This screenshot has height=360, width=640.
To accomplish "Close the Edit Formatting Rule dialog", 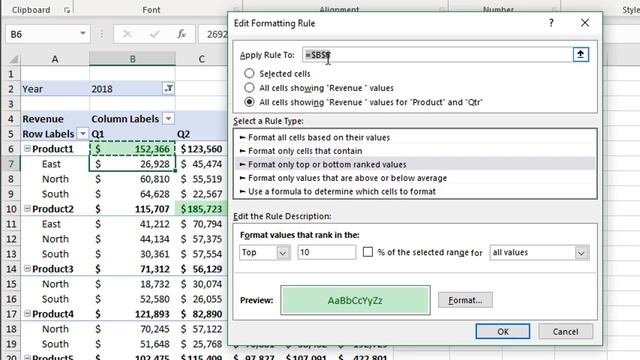I will [x=585, y=23].
